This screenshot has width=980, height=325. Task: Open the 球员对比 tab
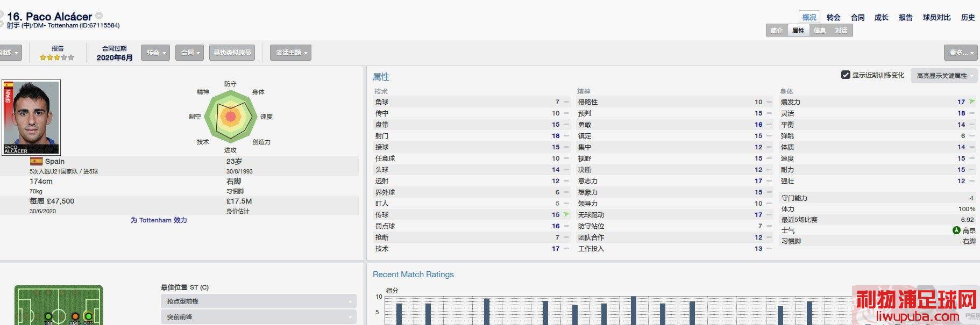936,17
